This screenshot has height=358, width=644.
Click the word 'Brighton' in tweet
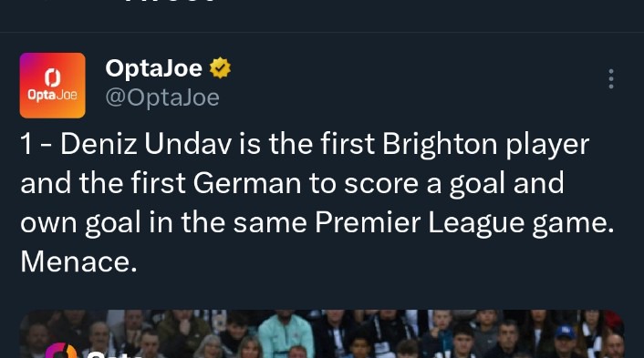pos(440,145)
